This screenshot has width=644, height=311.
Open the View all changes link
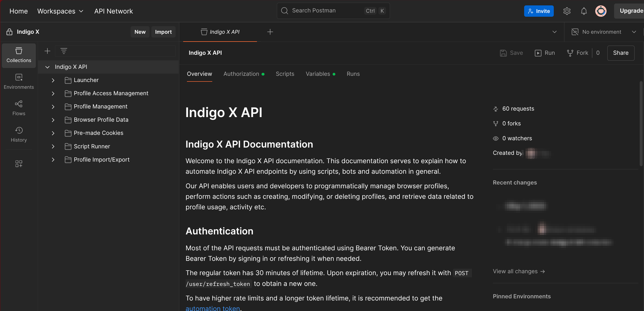click(519, 271)
